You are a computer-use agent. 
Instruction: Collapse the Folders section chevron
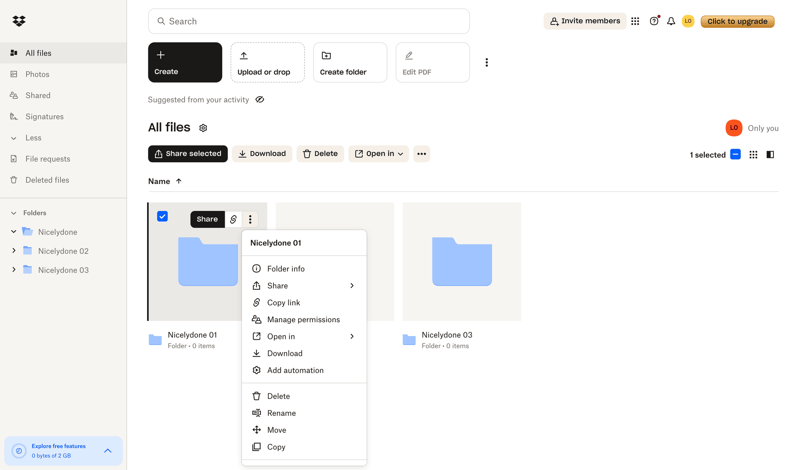(14, 213)
